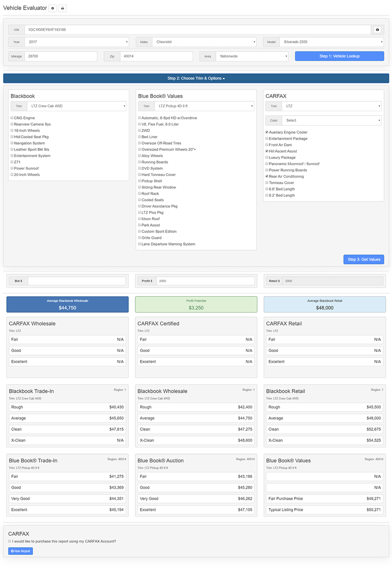Screen dimensions: 392x569
Task: Open the settings gear next to Vehicle Evaluator
Action: pyautogui.click(x=53, y=8)
